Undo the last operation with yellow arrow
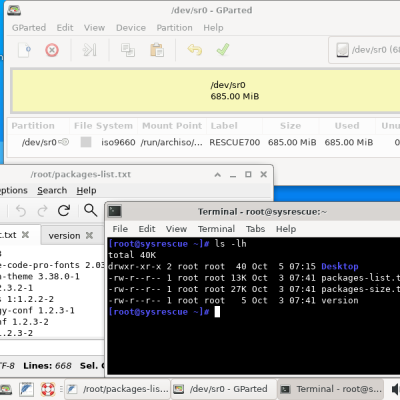Screen dimensions: 400x400 coord(195,50)
